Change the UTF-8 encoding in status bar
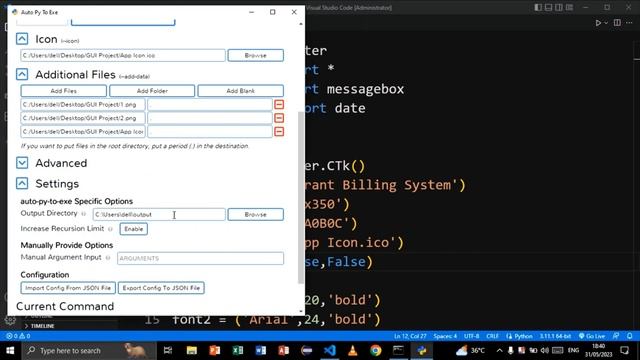 (x=471, y=336)
